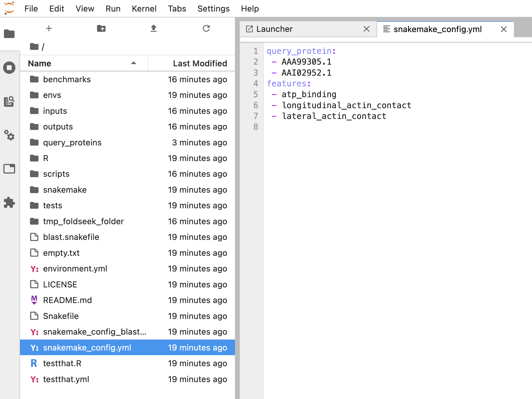Open the Table of Contents sidebar panel

pos(9,101)
